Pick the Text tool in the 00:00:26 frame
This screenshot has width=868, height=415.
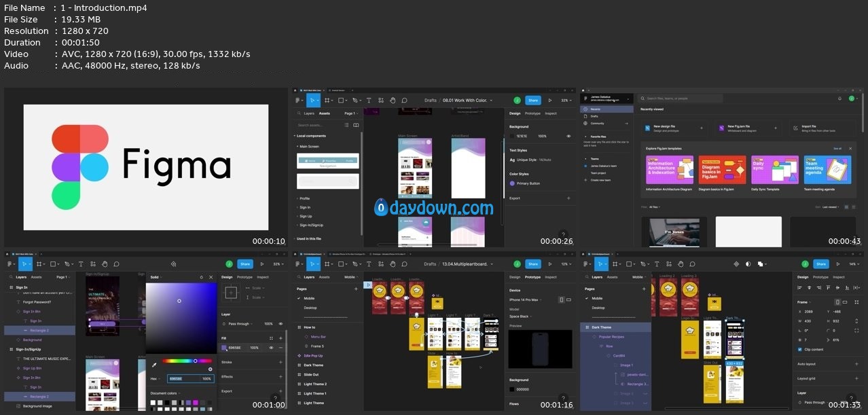pos(369,100)
